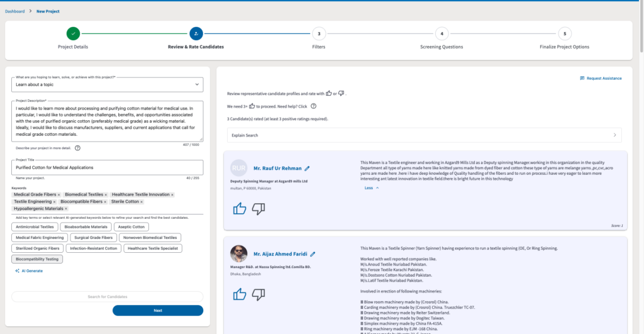
Task: Remove Healthcare Textile Innovation keyword
Action: coord(172,195)
